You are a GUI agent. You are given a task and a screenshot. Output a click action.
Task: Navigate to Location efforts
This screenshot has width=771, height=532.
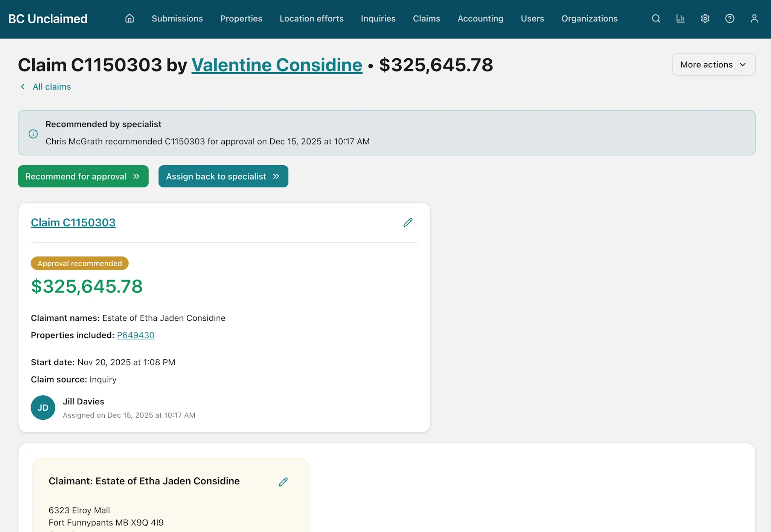coord(311,18)
